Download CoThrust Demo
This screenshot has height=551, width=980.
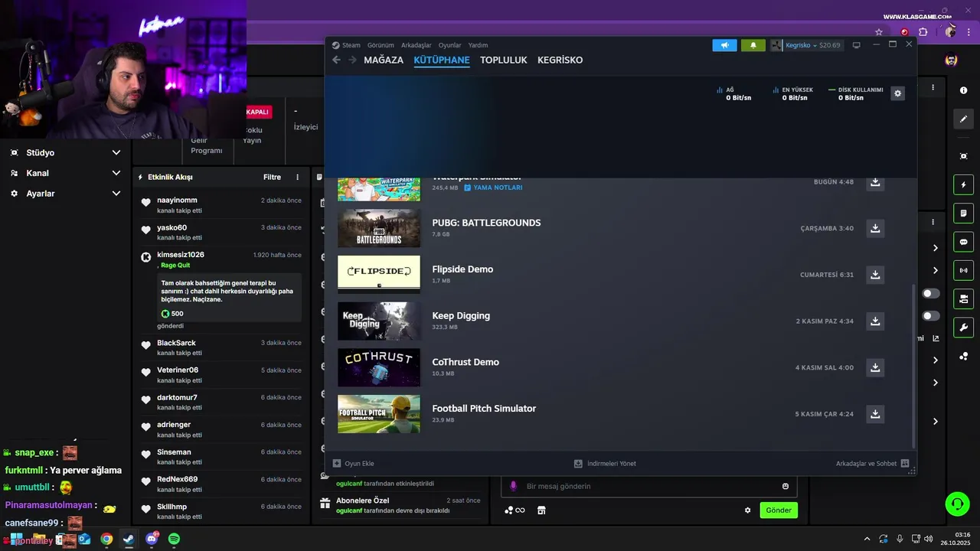pos(875,367)
